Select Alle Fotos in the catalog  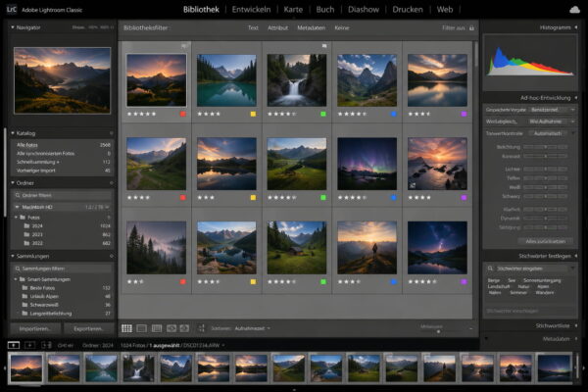tap(63, 145)
